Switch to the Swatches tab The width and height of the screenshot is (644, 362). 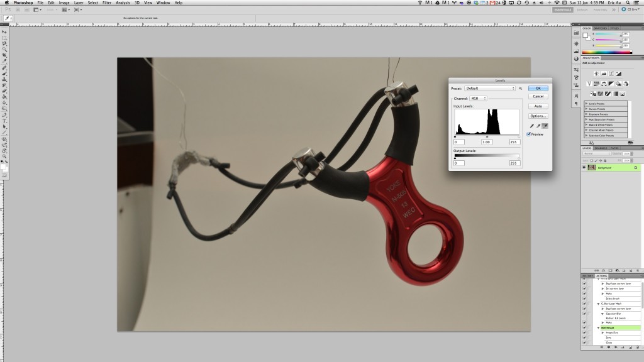(x=601, y=28)
